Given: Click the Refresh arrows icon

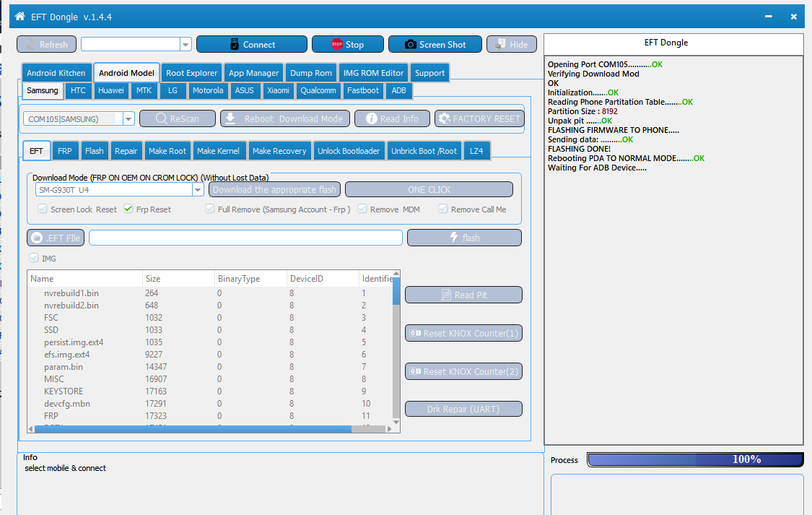Looking at the screenshot, I should 31,45.
